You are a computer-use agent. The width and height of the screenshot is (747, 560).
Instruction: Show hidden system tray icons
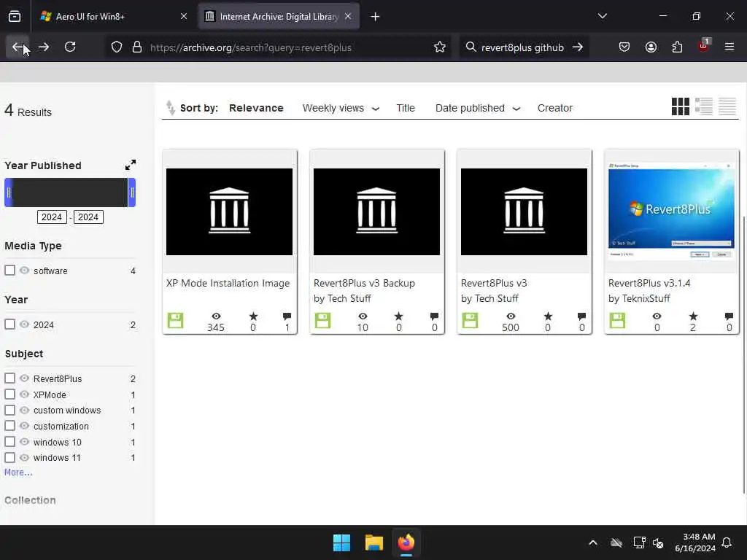[593, 542]
